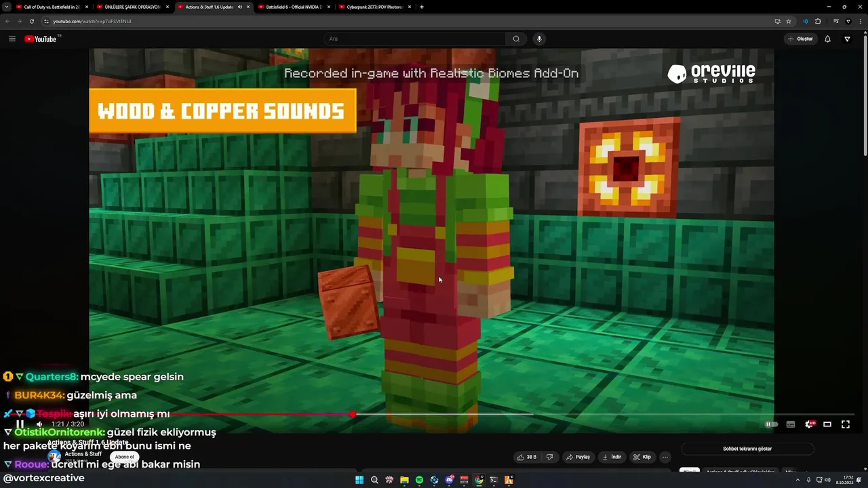Viewport: 868px width, 488px height.
Task: Open the YouTube account avatar menu
Action: coord(847,39)
